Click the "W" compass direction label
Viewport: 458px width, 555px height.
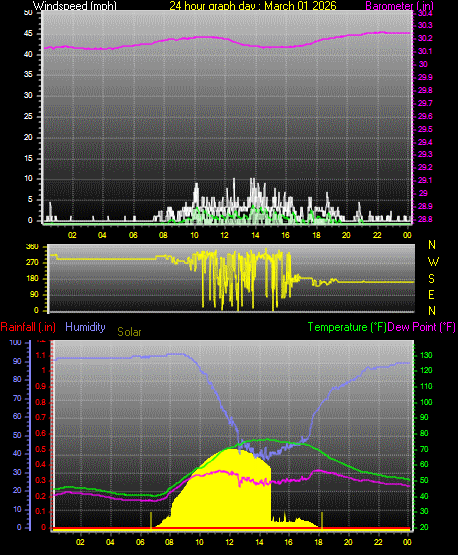[x=433, y=262]
